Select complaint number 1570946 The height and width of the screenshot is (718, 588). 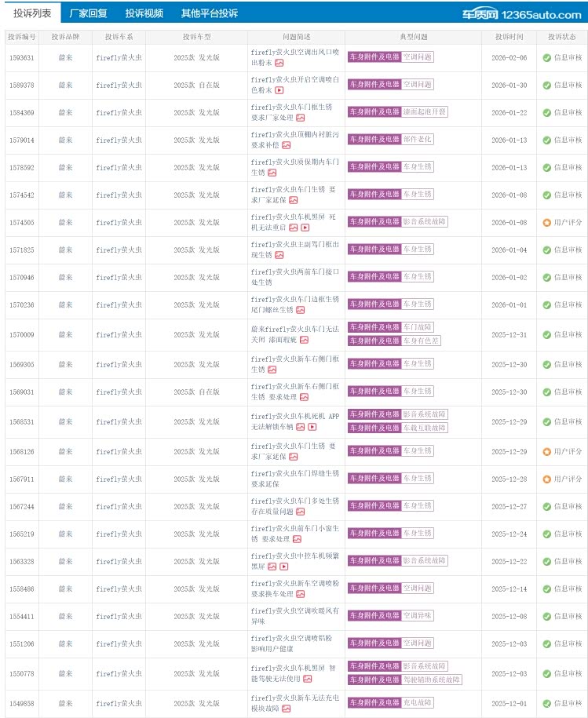(x=21, y=278)
